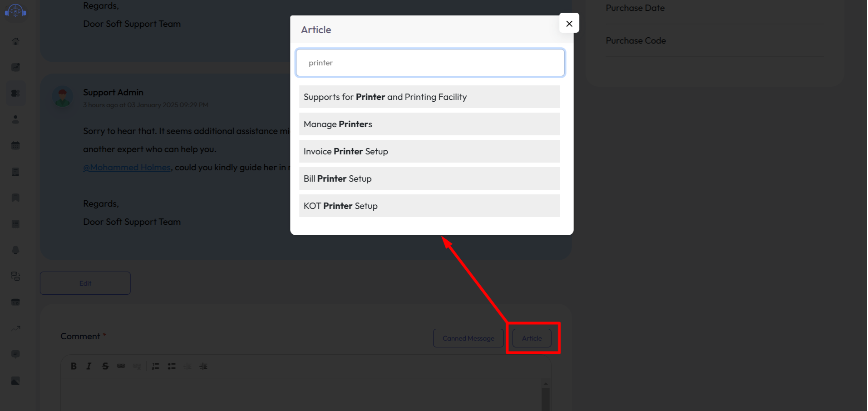Click the printer search input field
The width and height of the screenshot is (868, 411).
(429, 62)
